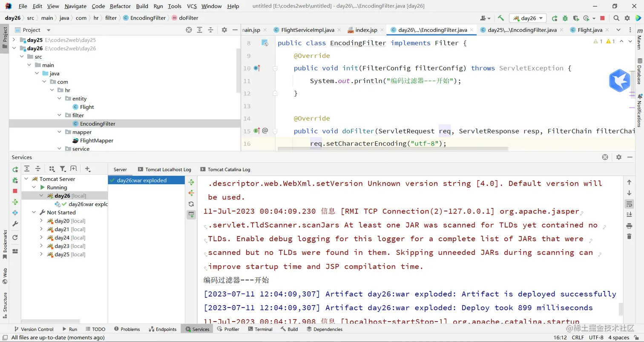644x342 pixels.
Task: Edit server configuration wrench icon
Action: pyautogui.click(x=15, y=224)
